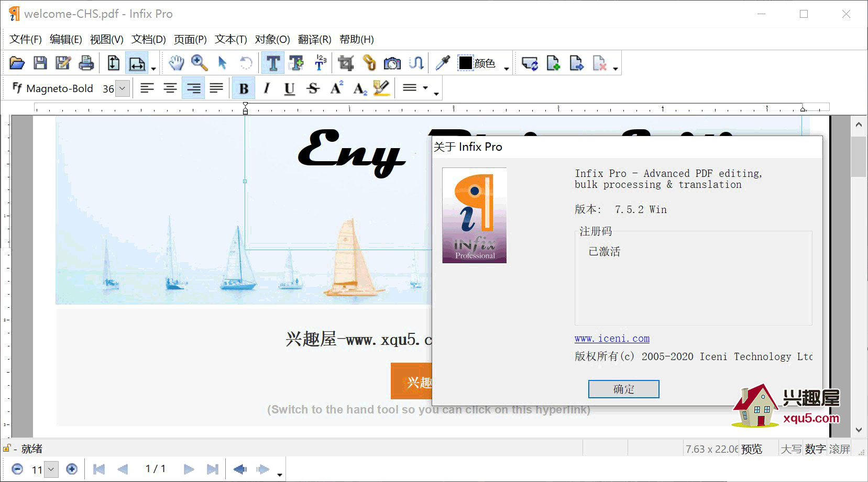Screen dimensions: 868x482
Task: Toggle right text alignment
Action: [x=193, y=88]
